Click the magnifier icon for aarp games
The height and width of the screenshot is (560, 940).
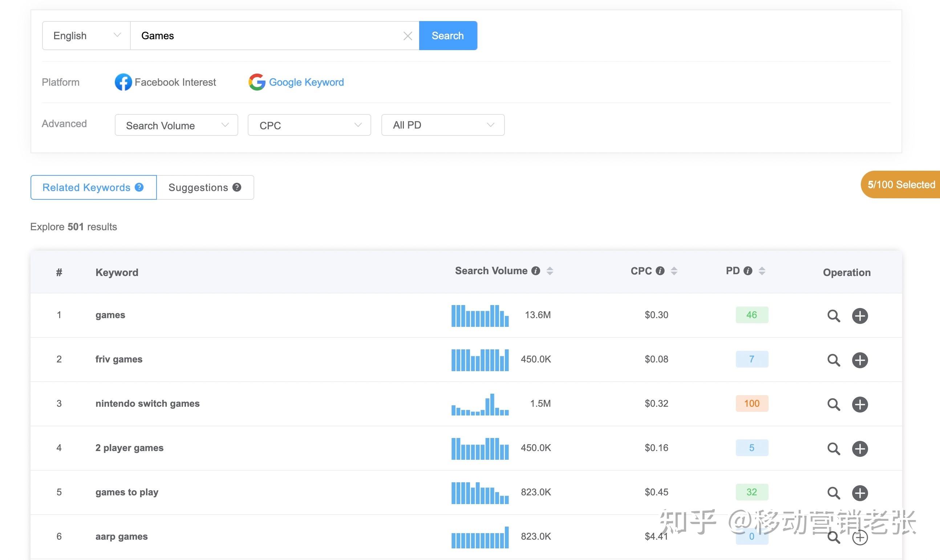tap(834, 537)
